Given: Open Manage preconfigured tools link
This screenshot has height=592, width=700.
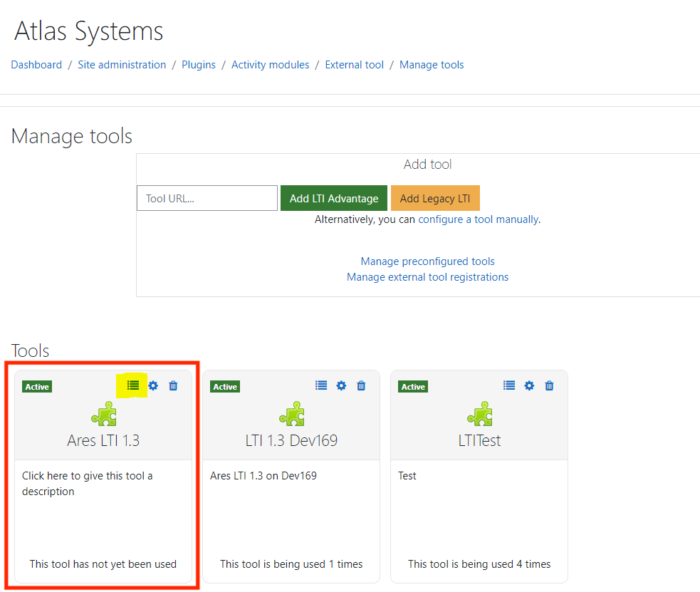Looking at the screenshot, I should (427, 261).
